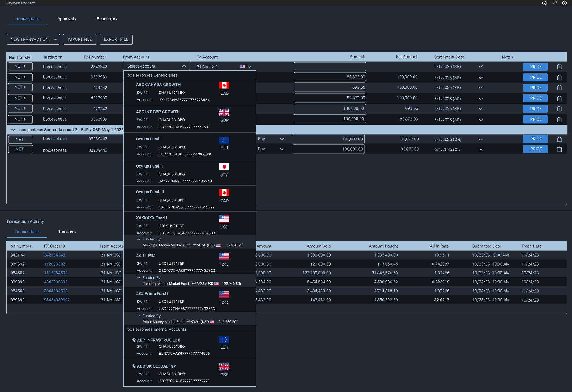Collapse the bos.esoheas Source Account 2 group
This screenshot has height=392, width=572.
13,130
